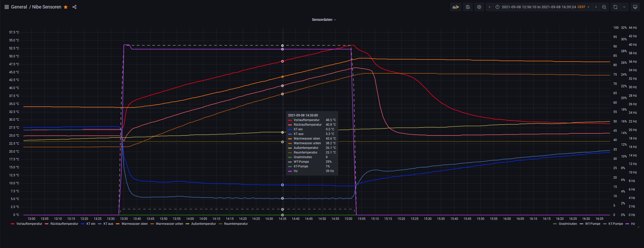Click the Add panel icon
Viewport: 644px width, 248px height.
[x=456, y=7]
